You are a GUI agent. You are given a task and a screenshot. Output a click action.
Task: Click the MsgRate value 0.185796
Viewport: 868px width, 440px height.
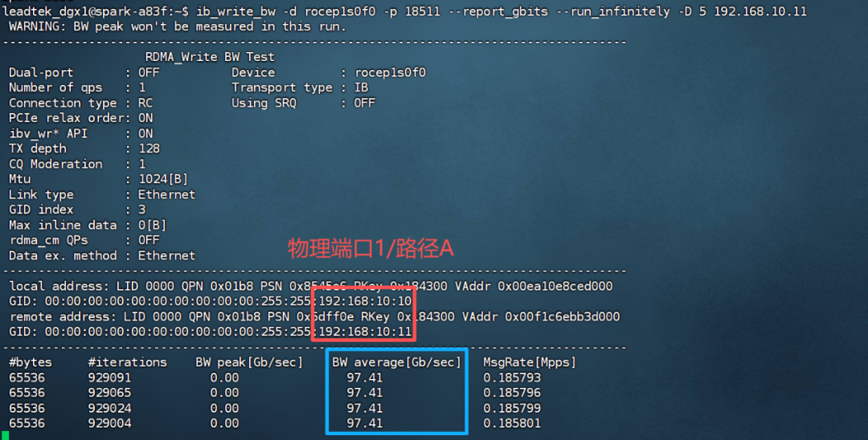[512, 393]
